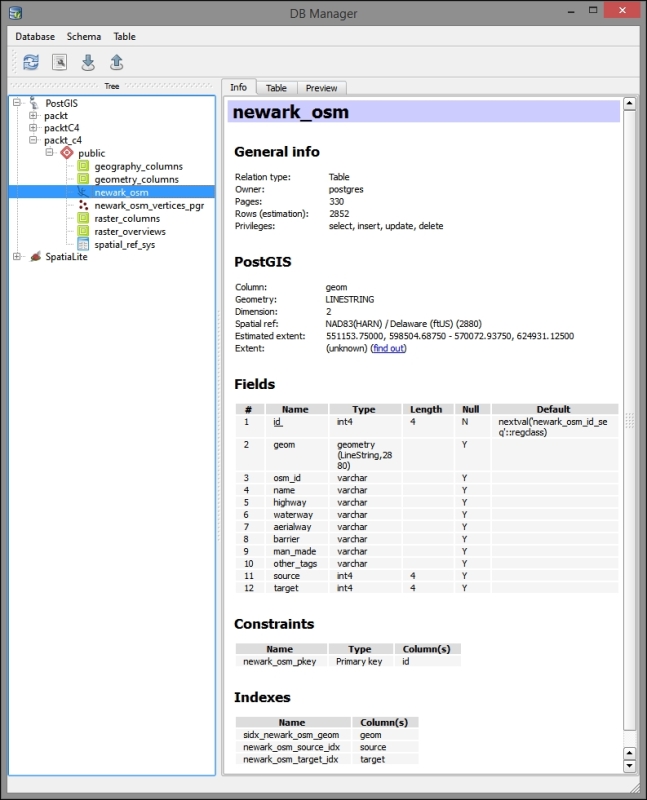Select raster_overviews in the tree
The image size is (647, 800).
130,232
